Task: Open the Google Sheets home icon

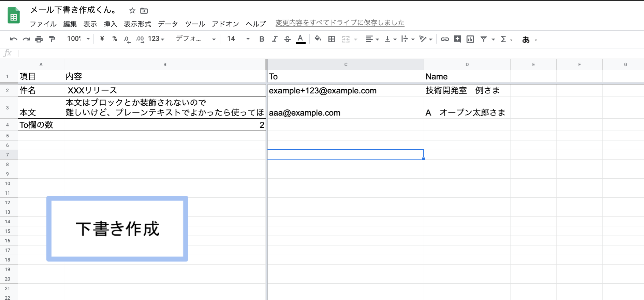Action: coord(14,16)
